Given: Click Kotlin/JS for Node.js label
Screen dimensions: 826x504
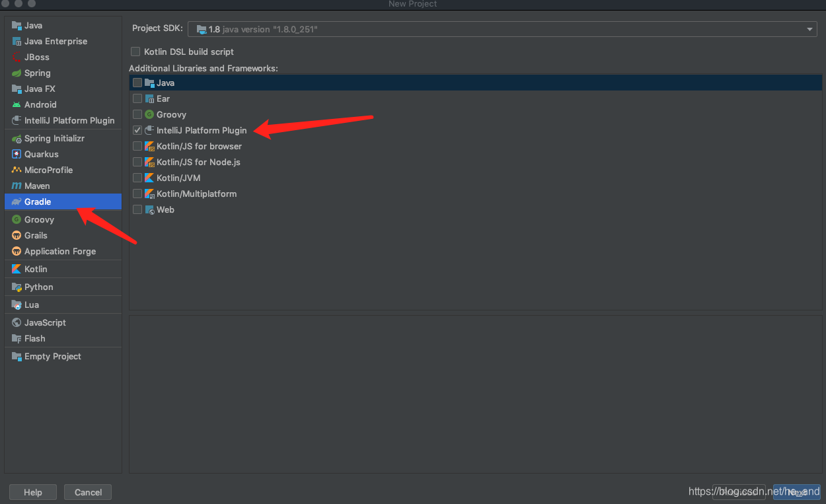Looking at the screenshot, I should [x=198, y=162].
